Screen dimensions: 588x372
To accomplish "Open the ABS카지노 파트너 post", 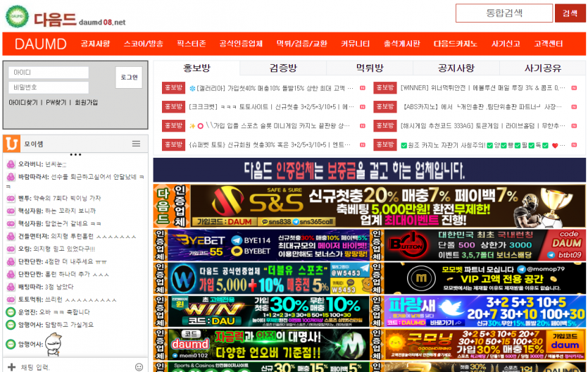I will coord(482,107).
